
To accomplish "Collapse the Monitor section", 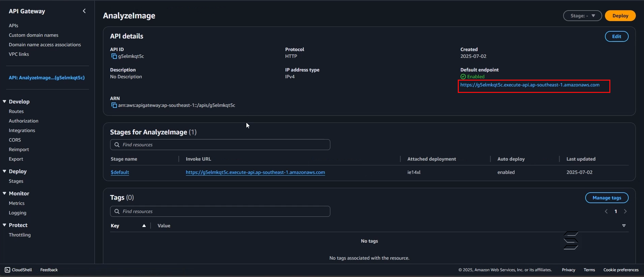I will pos(4,193).
